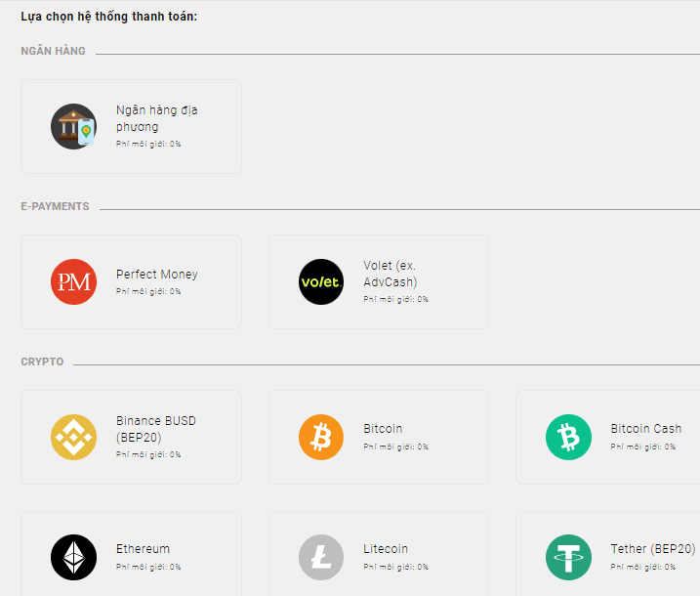Choose the yellow Binance BUSD icon
This screenshot has width=700, height=596.
pyautogui.click(x=73, y=437)
